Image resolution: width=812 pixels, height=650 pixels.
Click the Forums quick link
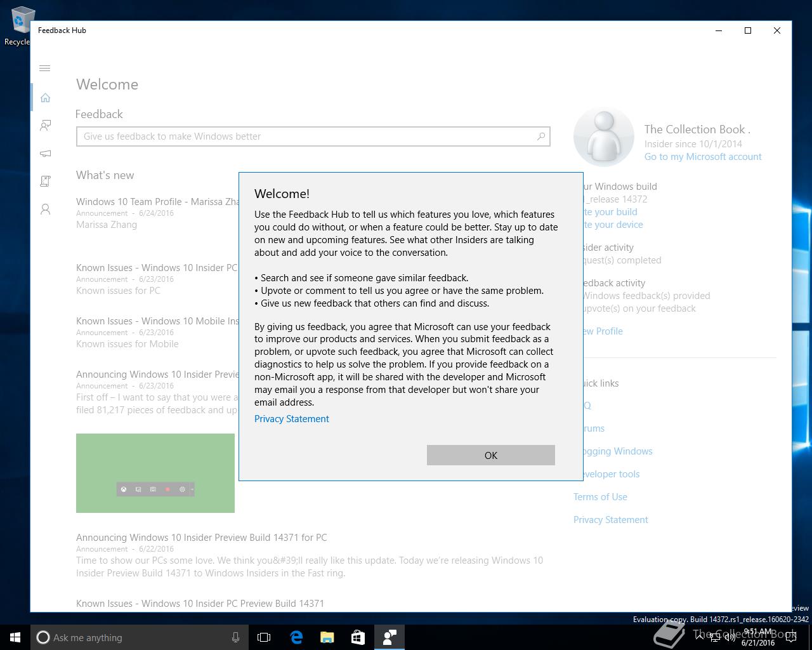pos(594,428)
